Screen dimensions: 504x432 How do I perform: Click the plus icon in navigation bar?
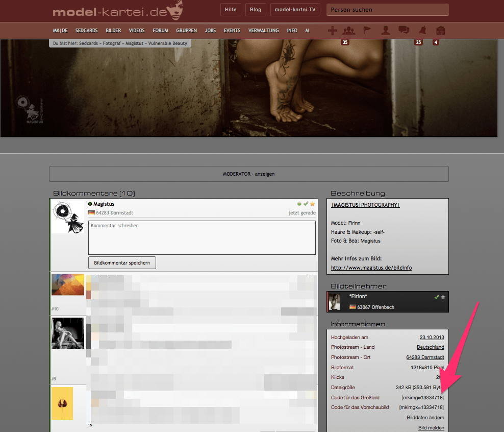(332, 31)
